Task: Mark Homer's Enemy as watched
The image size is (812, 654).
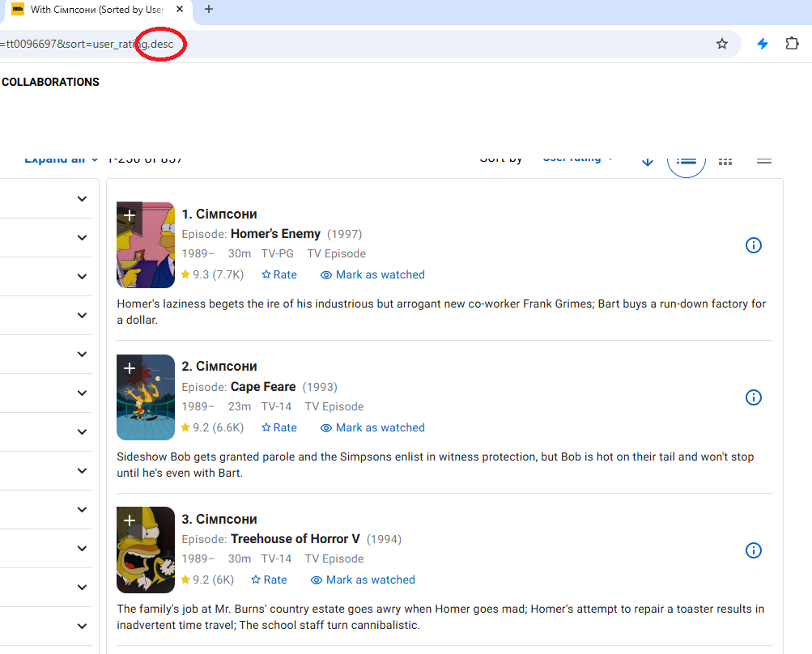Action: 372,275
